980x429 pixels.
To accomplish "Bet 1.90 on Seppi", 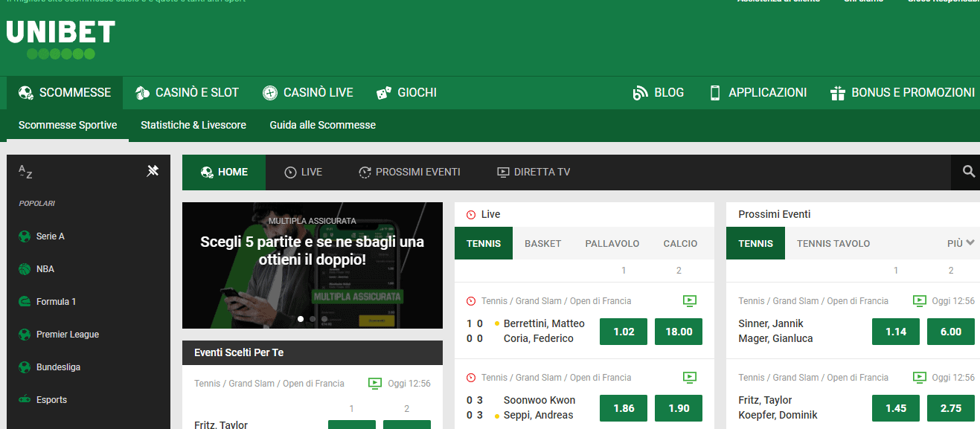I will (x=679, y=408).
